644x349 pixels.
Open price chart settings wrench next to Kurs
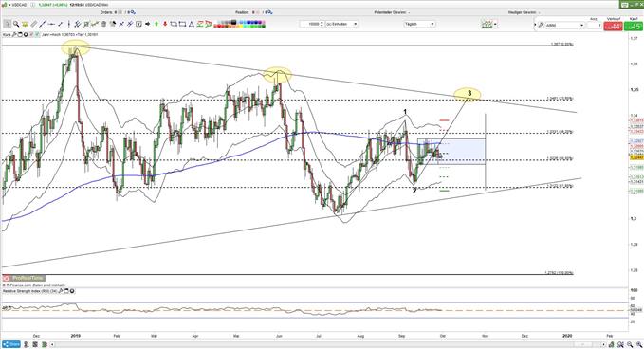(x=14, y=34)
